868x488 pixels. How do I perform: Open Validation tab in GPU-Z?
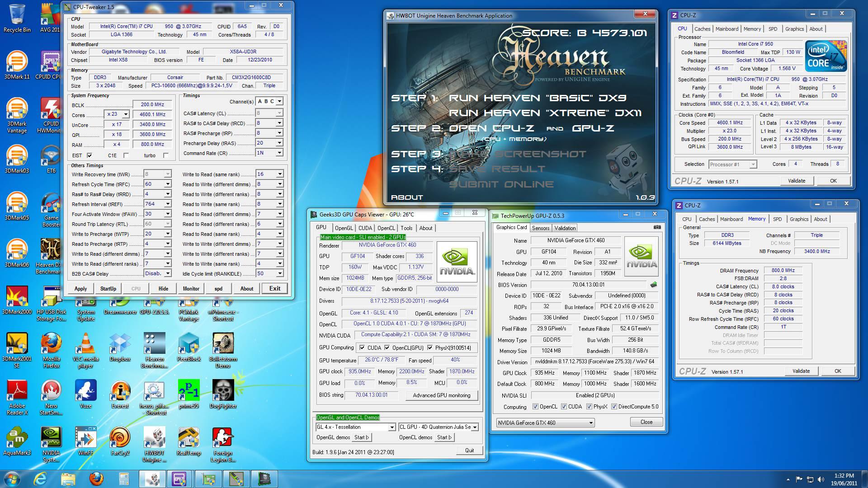pyautogui.click(x=565, y=228)
